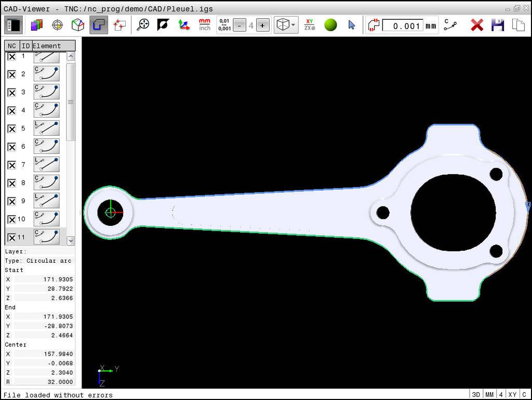Open the view perspective cube dropdown
Viewport: 532px width, 400px height.
pos(286,25)
